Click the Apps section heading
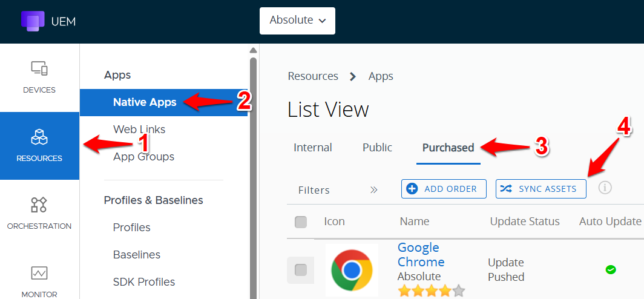The width and height of the screenshot is (644, 299). click(x=117, y=76)
